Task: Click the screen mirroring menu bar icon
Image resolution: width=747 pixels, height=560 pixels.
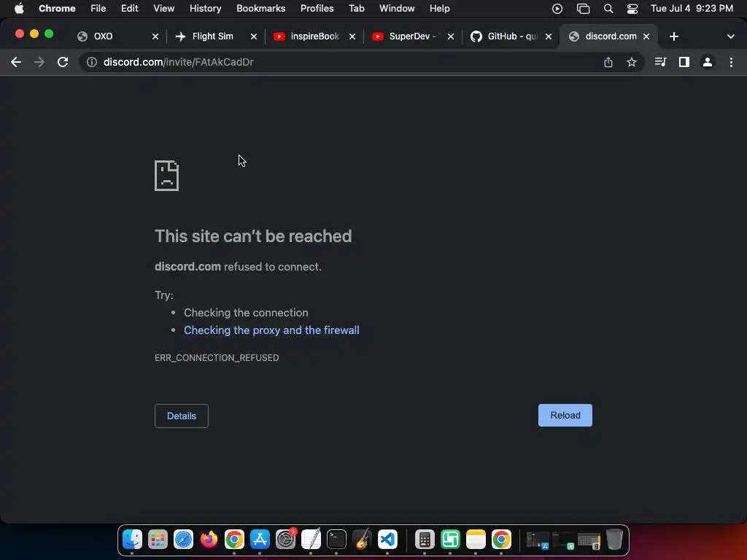Action: coord(583,9)
